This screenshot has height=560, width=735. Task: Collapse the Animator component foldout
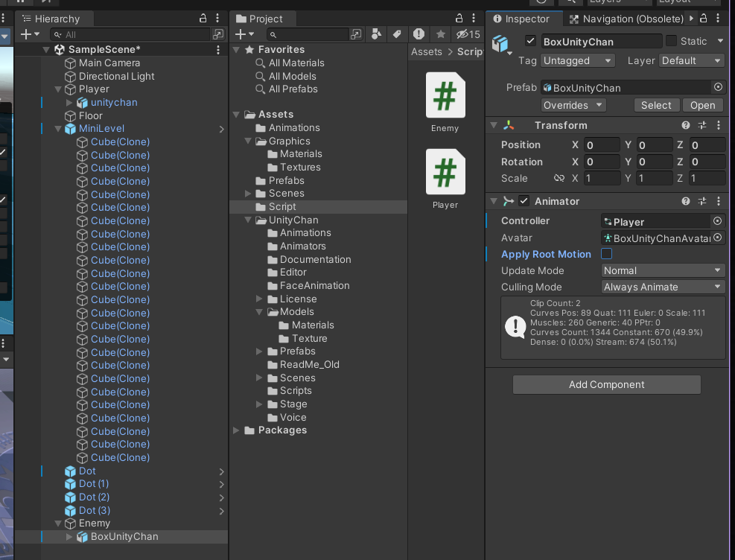click(x=494, y=201)
